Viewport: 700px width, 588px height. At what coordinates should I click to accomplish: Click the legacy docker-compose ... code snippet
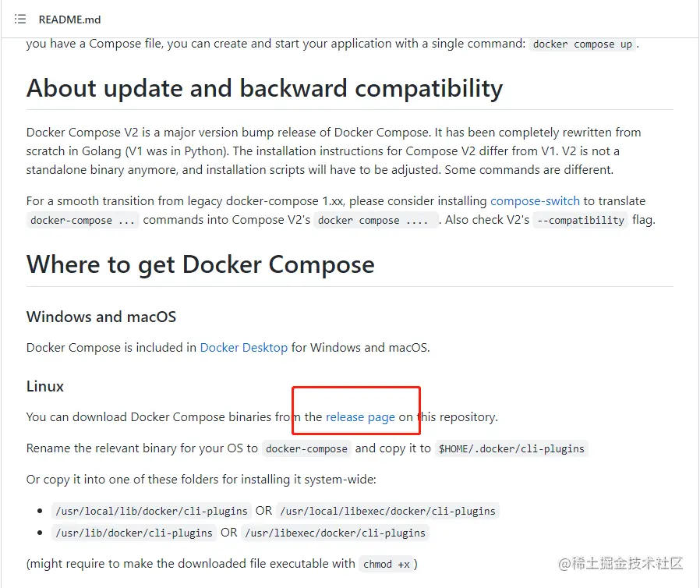pos(83,221)
